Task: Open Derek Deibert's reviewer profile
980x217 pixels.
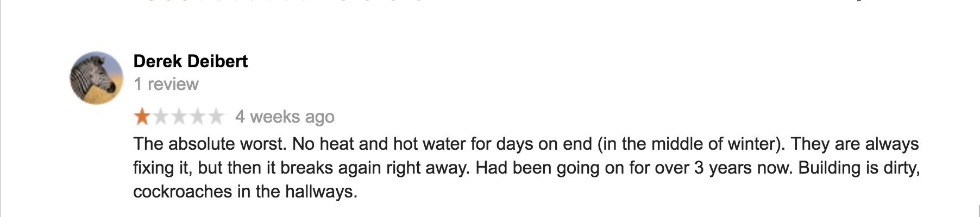Action: (190, 61)
